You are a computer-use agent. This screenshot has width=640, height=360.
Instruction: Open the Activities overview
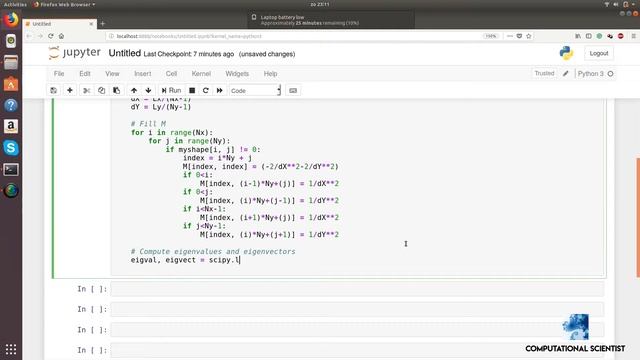point(15,4)
